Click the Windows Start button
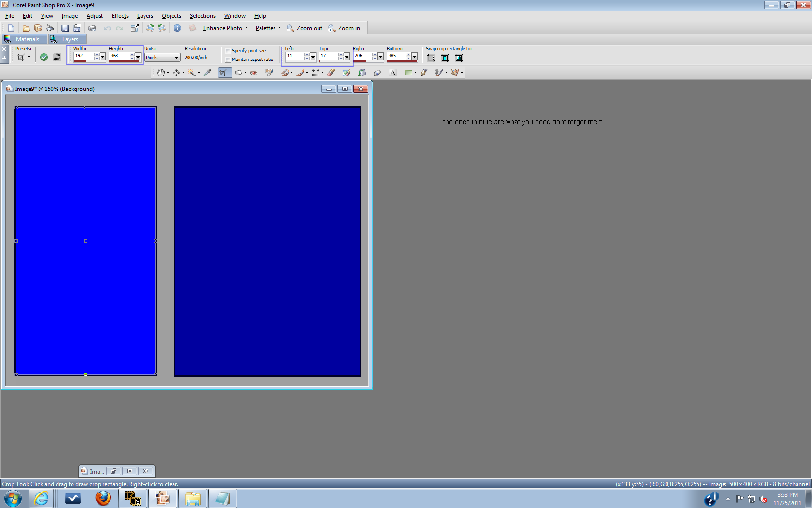This screenshot has width=812, height=508. coord(13,498)
